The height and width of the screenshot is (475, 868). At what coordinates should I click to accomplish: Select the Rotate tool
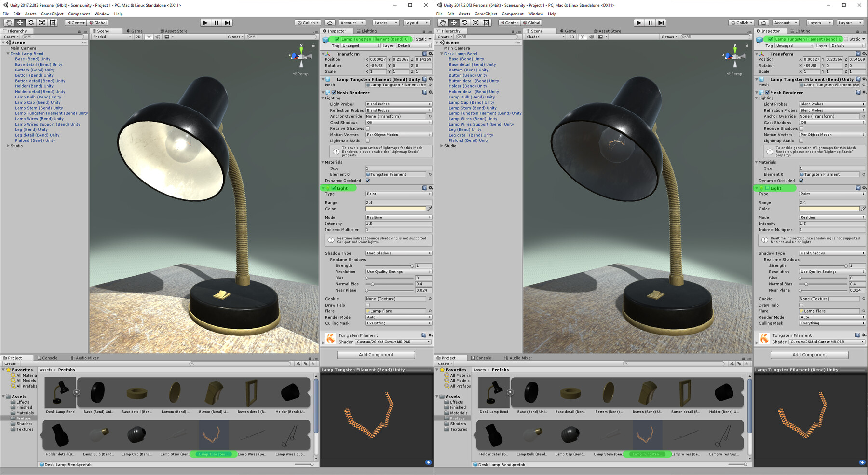point(30,23)
